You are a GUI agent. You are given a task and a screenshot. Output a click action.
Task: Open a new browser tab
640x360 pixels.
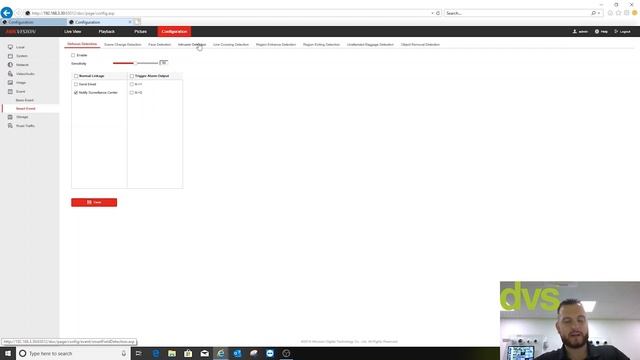(137, 22)
